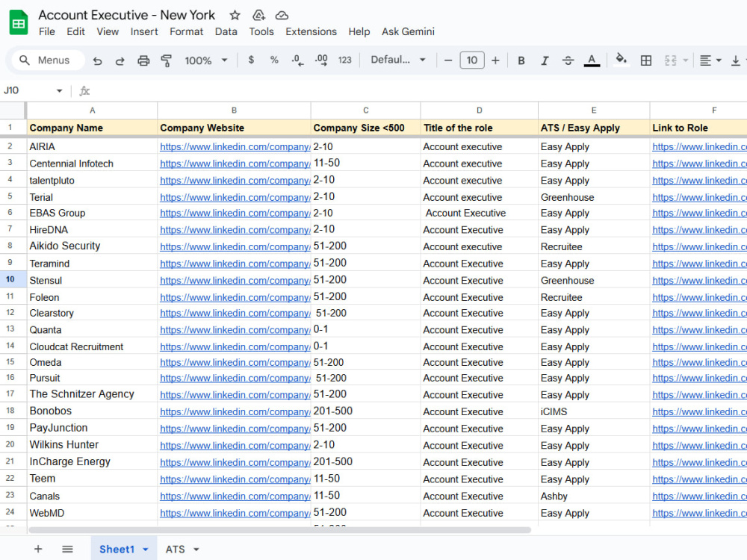Click Ask Gemini

(x=408, y=31)
